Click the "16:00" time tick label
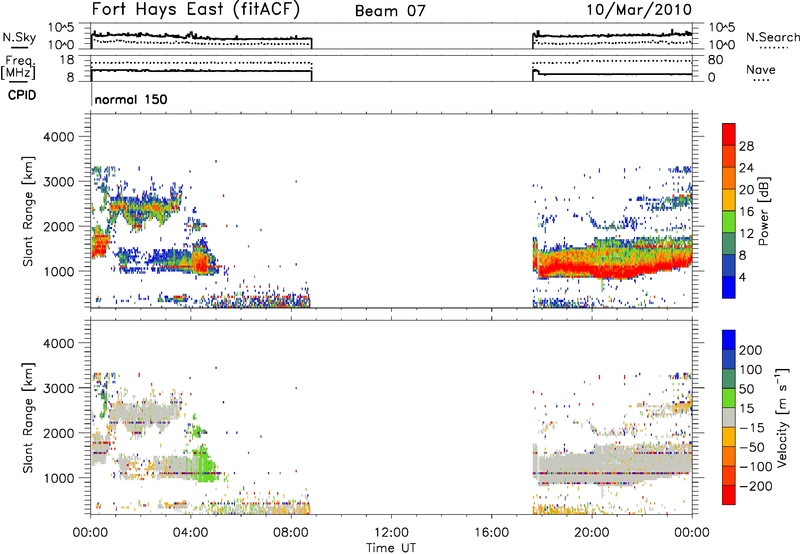800x554 pixels. pyautogui.click(x=491, y=533)
